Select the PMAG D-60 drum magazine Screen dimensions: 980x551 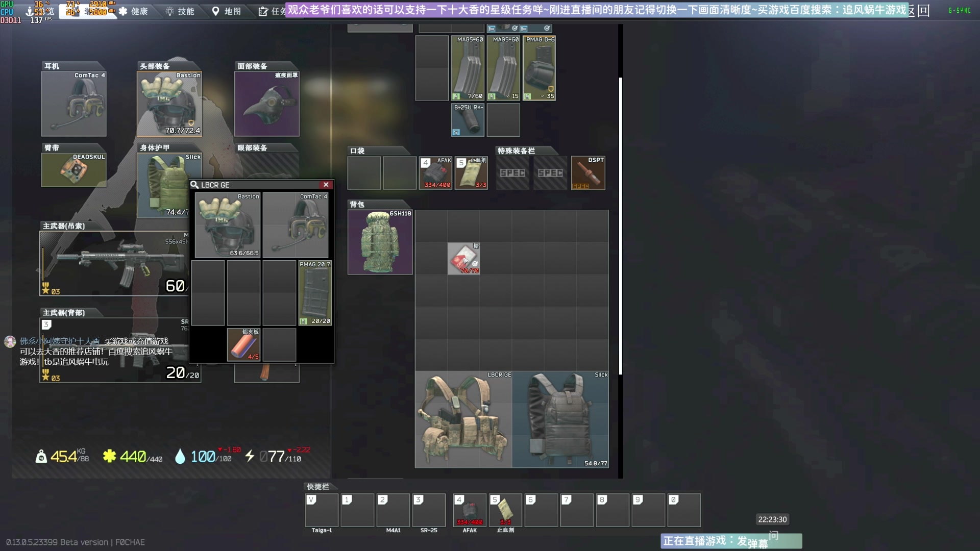[540, 68]
